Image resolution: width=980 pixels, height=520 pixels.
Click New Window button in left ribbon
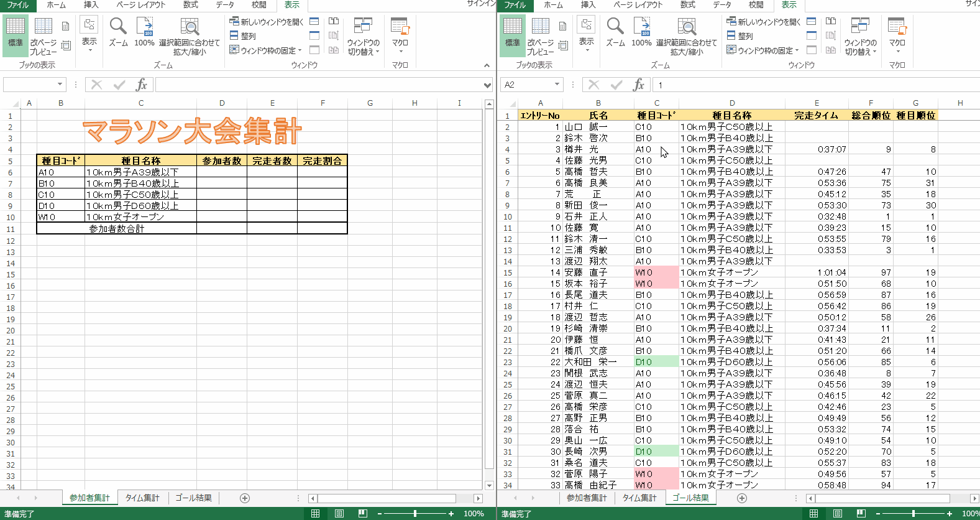[267, 22]
